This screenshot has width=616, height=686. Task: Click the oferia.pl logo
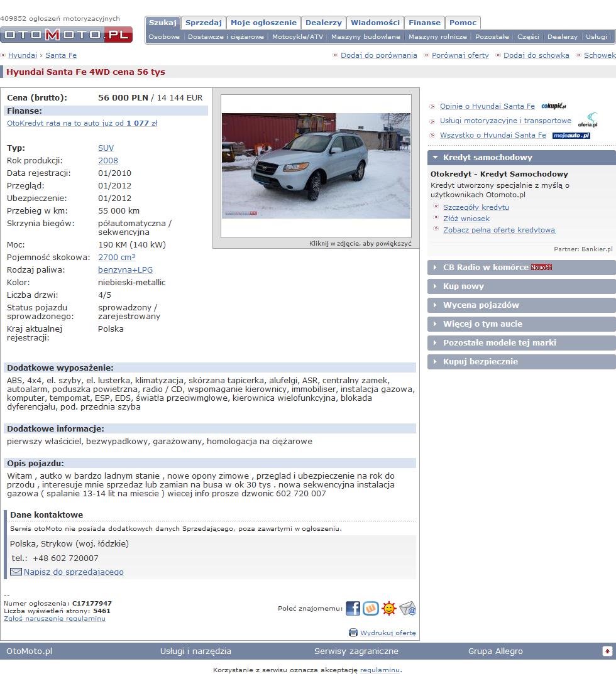(x=588, y=120)
